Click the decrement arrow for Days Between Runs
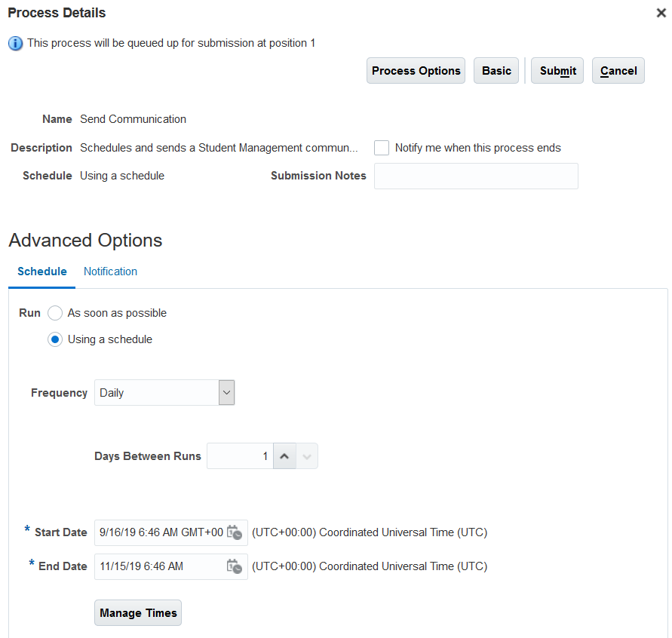The height and width of the screenshot is (638, 672). click(x=307, y=455)
